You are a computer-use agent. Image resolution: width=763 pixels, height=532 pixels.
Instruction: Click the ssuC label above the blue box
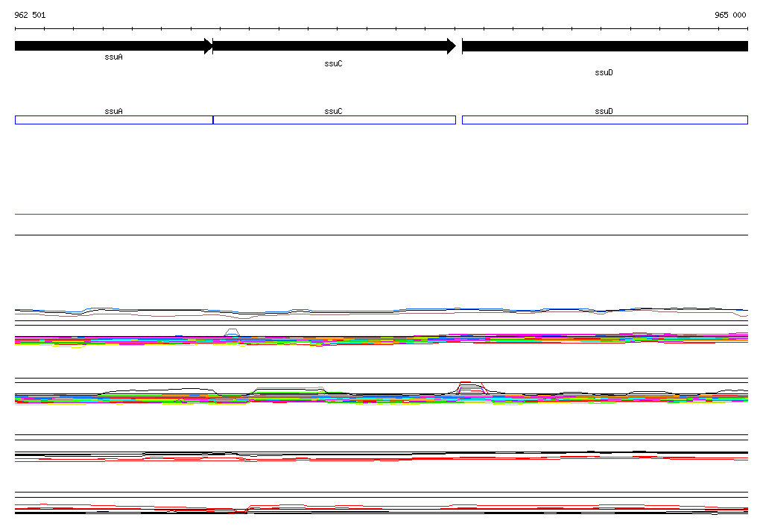coord(333,112)
